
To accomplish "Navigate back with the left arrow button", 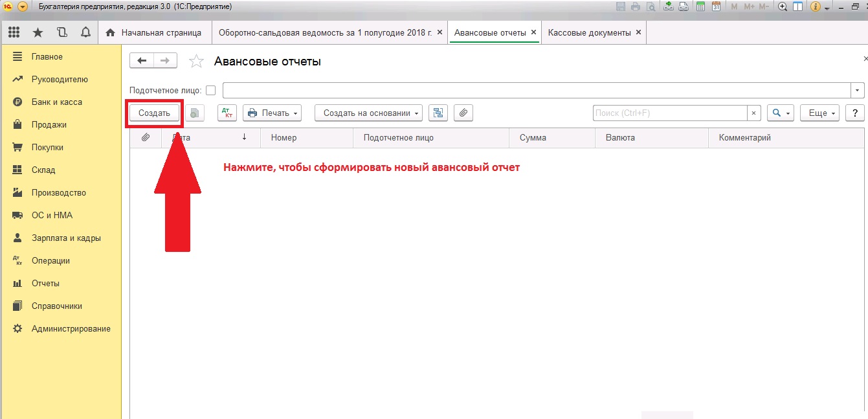I will pyautogui.click(x=142, y=61).
